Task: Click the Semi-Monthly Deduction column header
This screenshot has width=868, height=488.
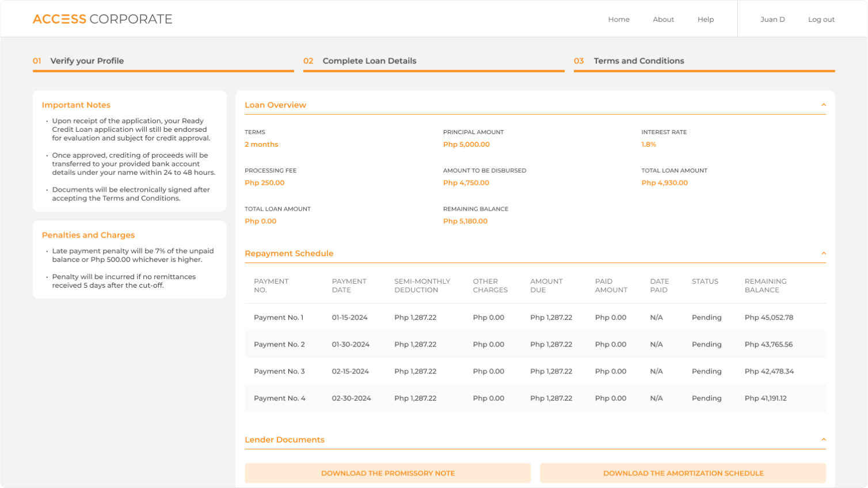Action: click(422, 285)
